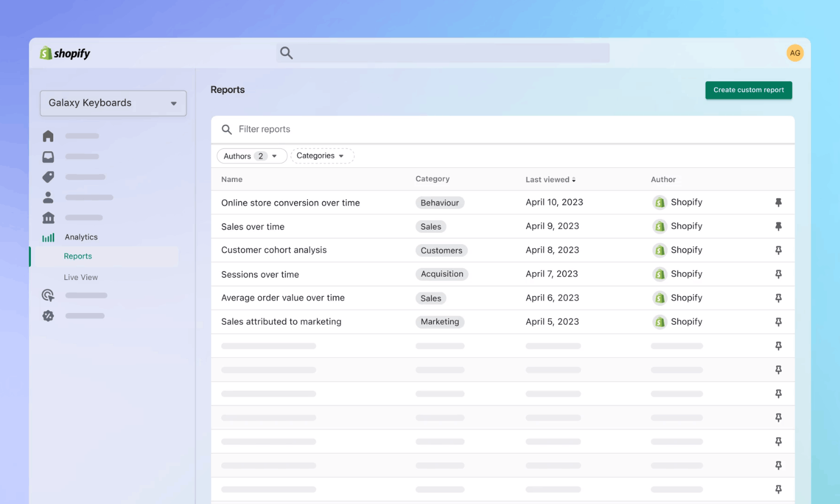Open the Customers person icon in the sidebar
Viewport: 840px width, 504px height.
click(48, 197)
